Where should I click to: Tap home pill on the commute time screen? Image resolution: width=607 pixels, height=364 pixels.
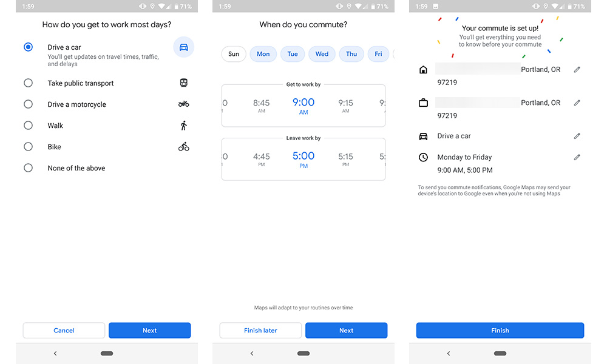click(303, 353)
